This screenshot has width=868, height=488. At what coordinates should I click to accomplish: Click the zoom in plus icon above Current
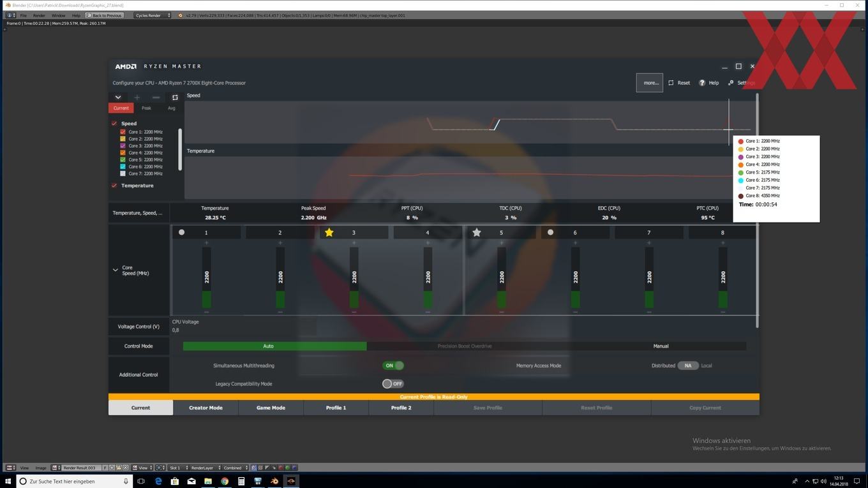click(137, 98)
